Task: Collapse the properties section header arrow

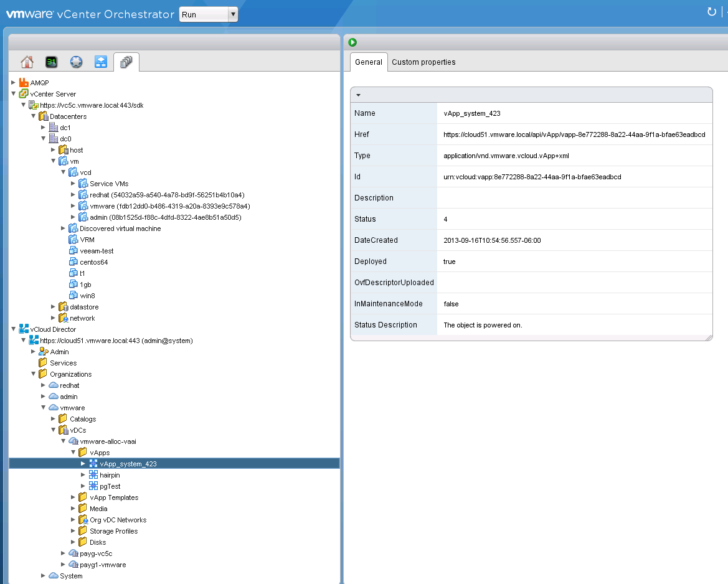Action: point(358,95)
